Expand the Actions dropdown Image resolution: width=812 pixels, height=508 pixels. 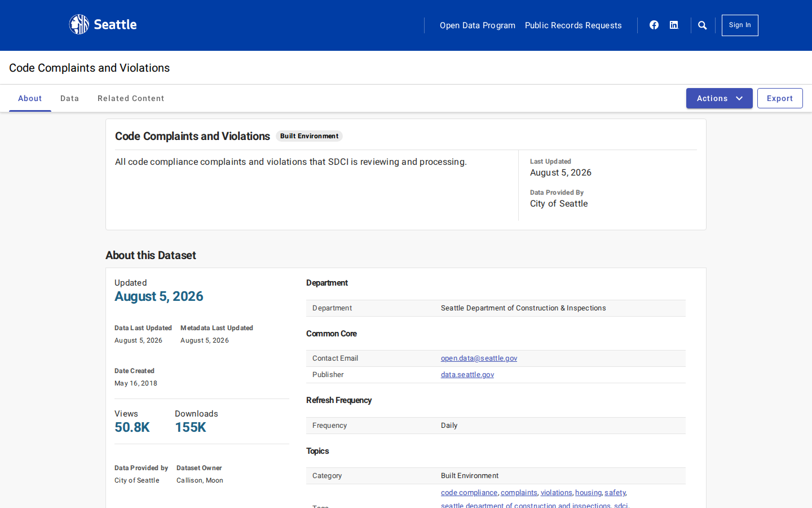click(720, 98)
